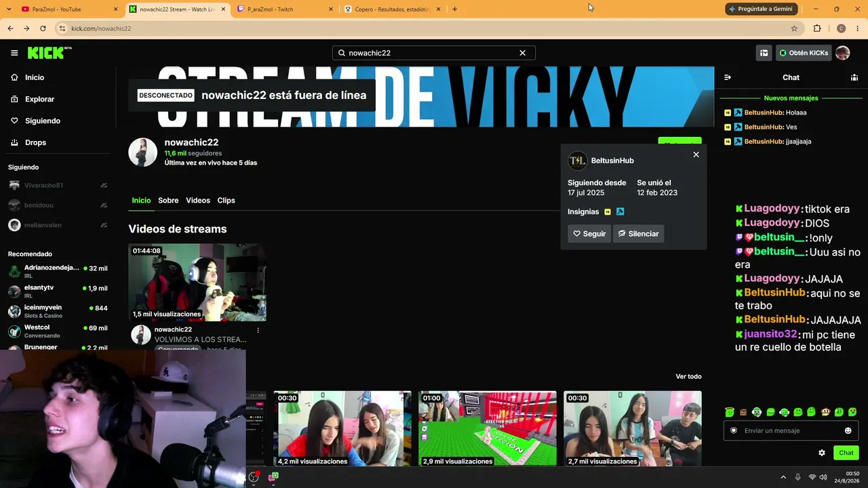The image size is (868, 488).
Task: Open the 01:44:08 stream video thumbnail
Action: [197, 282]
